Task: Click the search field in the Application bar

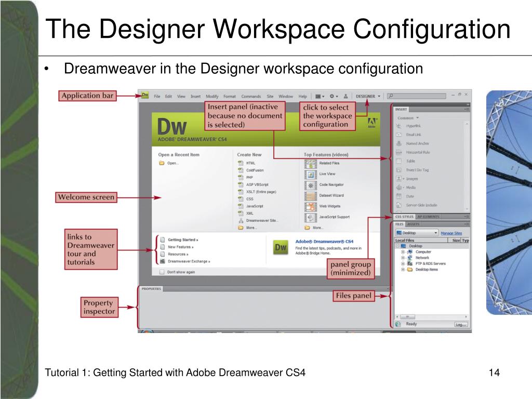Action: [x=417, y=96]
